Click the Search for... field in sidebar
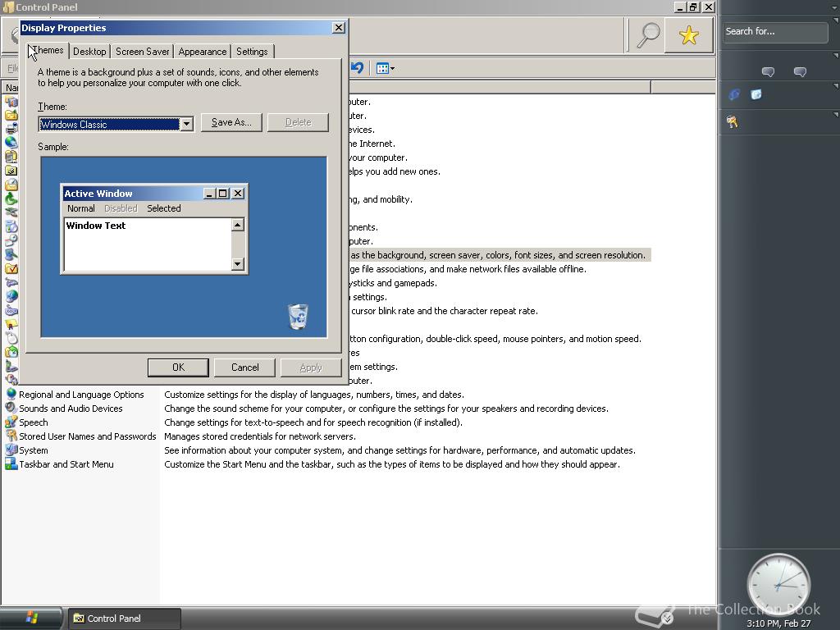The height and width of the screenshot is (630, 840). tap(774, 32)
